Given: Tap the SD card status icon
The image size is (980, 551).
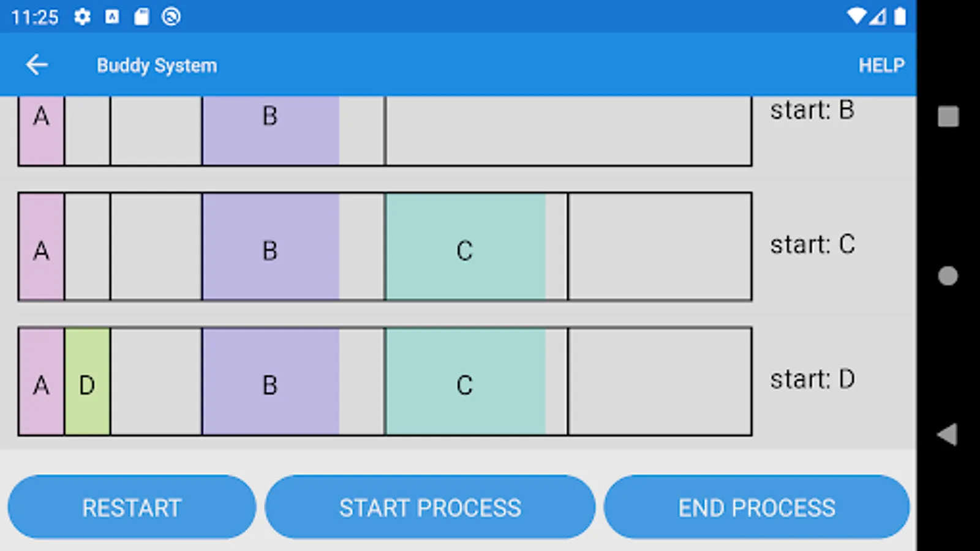Looking at the screenshot, I should point(141,17).
